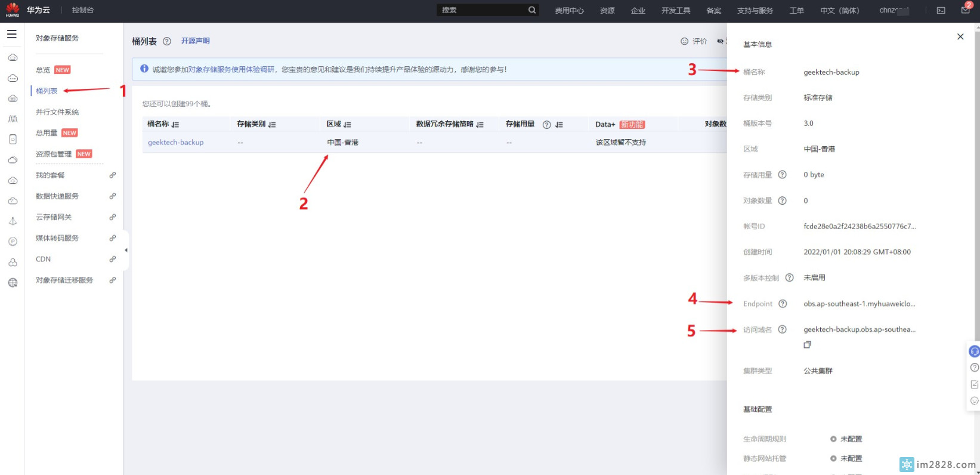Click the account ID value fcde28e0a2f

click(860, 226)
